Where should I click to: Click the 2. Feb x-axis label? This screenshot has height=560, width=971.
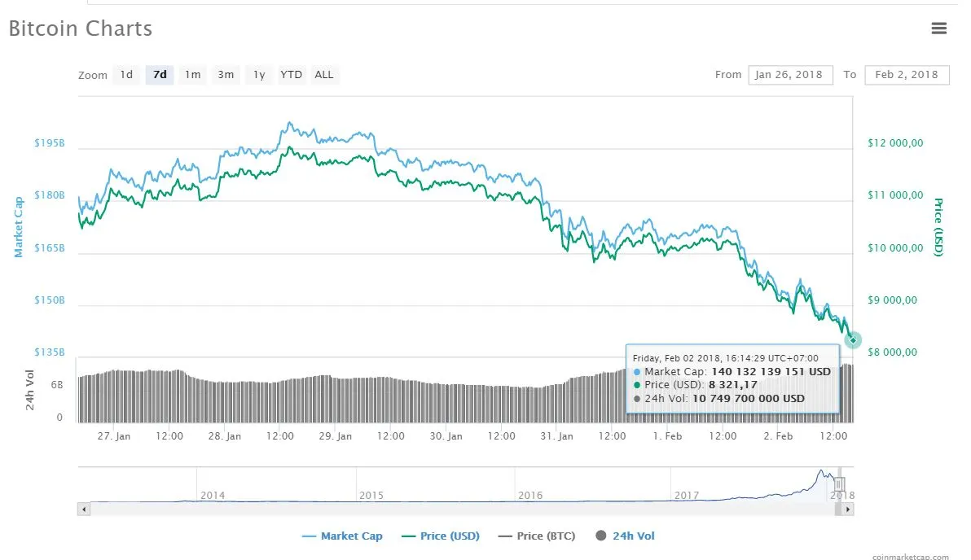click(778, 435)
